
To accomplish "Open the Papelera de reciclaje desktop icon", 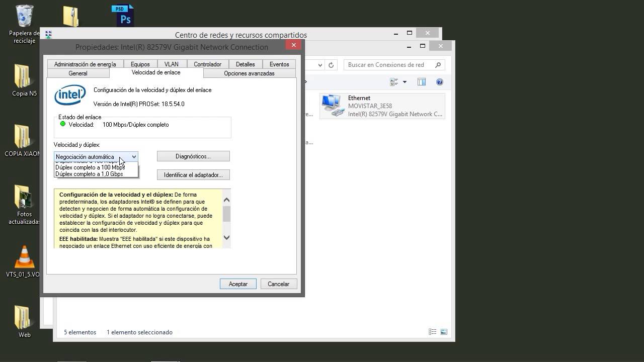I will (x=24, y=17).
